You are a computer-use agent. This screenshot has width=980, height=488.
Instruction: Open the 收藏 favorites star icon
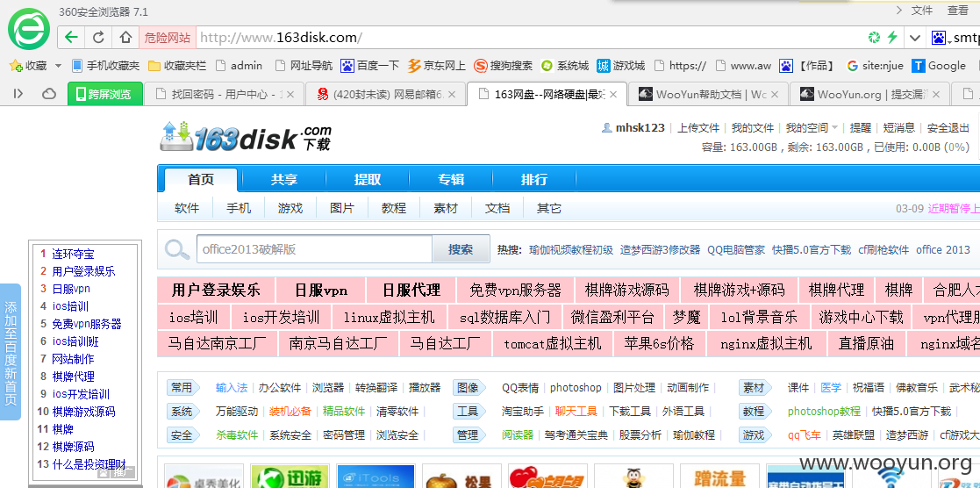click(17, 66)
